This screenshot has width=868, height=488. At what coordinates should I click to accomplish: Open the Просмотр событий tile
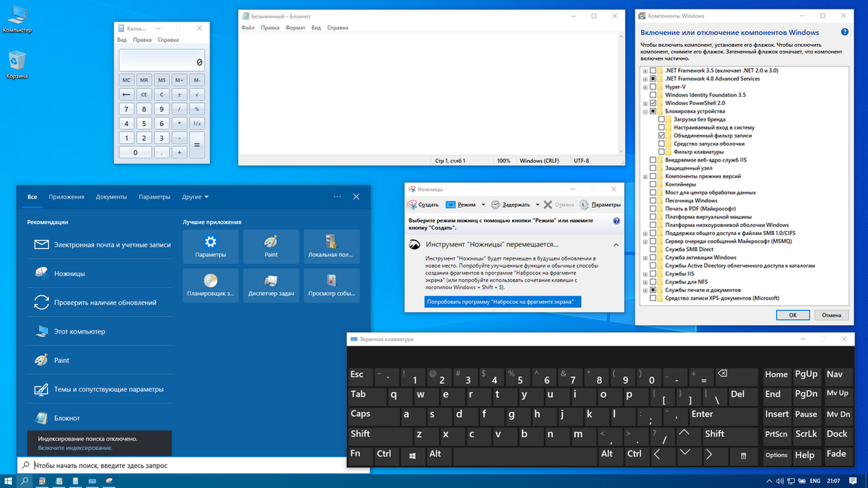point(332,285)
